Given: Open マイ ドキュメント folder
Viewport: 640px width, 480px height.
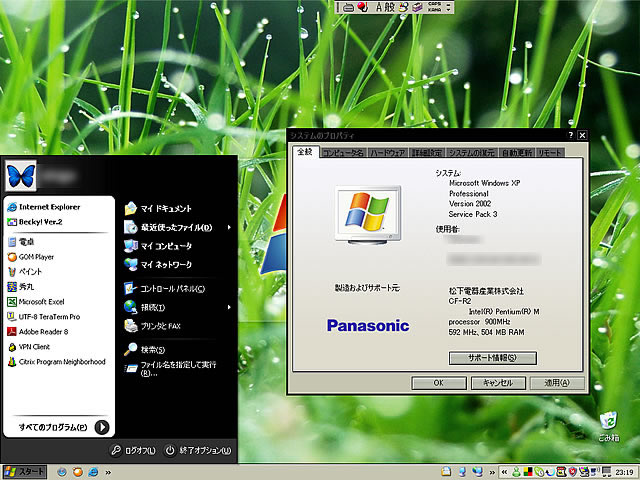Looking at the screenshot, I should pos(158,209).
